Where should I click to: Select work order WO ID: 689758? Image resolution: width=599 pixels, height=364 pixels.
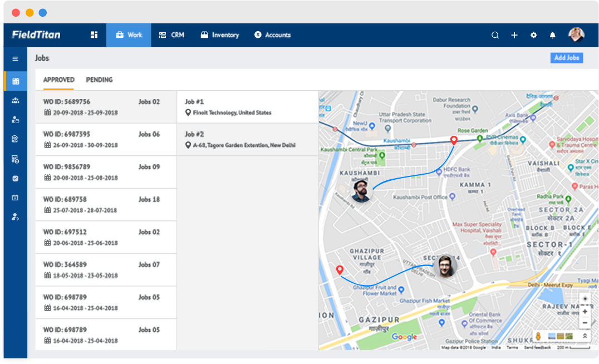tap(106, 204)
